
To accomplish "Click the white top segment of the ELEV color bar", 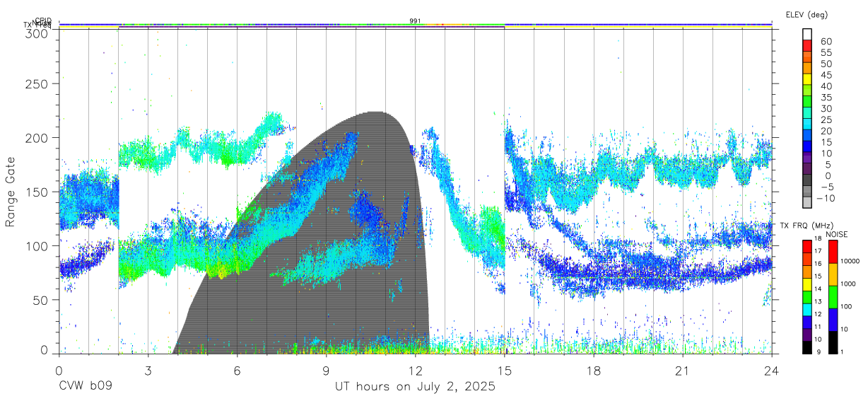I will pos(808,34).
